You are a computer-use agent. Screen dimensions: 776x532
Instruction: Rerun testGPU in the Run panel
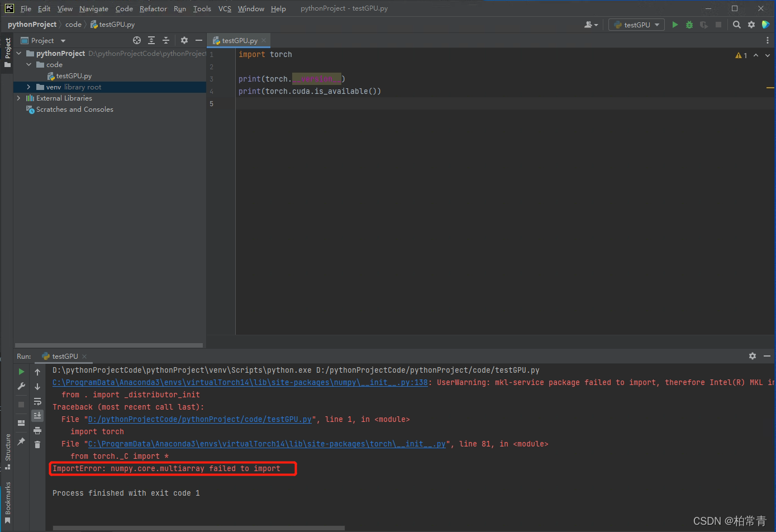[x=21, y=372]
